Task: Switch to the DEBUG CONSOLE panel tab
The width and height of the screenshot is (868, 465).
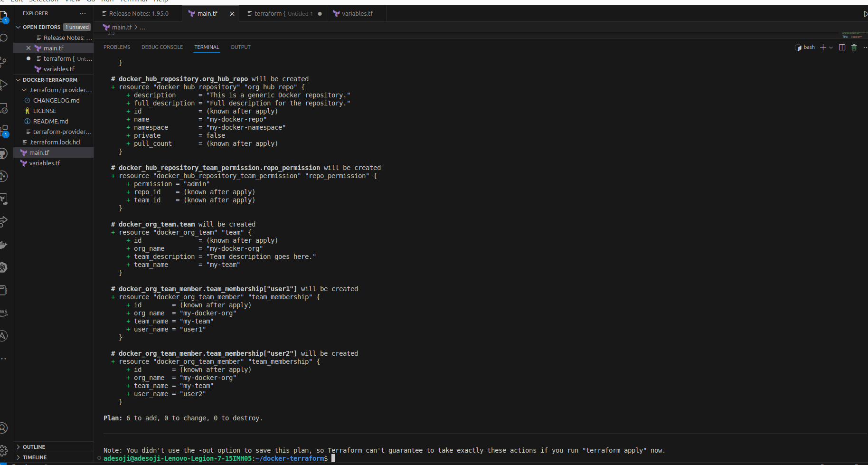Action: pos(162,47)
